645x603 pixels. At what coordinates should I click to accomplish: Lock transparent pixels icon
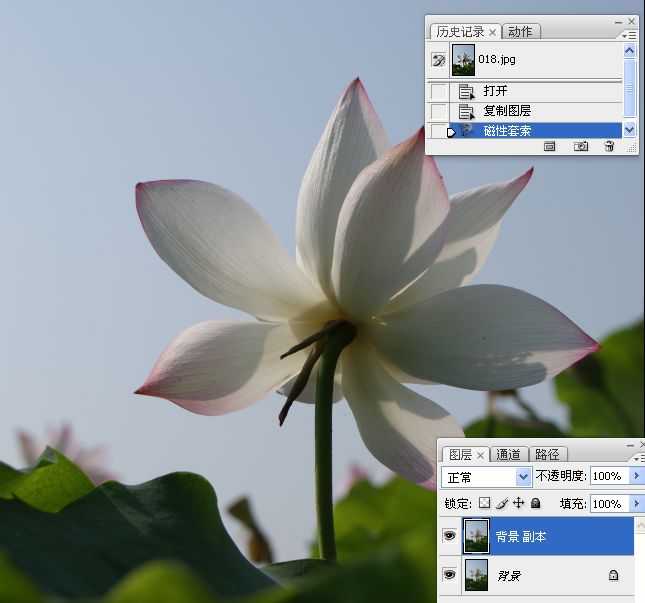coord(485,503)
